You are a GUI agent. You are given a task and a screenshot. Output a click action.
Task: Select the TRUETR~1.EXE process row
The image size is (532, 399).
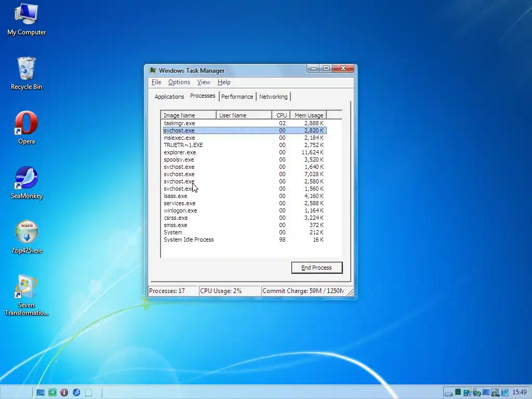(244, 145)
